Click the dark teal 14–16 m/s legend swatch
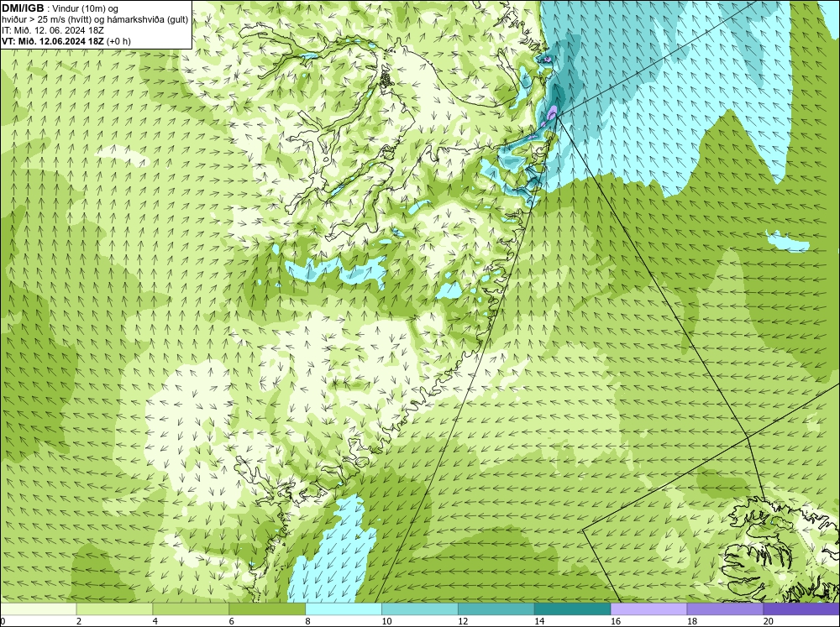840x627 pixels. (572, 609)
